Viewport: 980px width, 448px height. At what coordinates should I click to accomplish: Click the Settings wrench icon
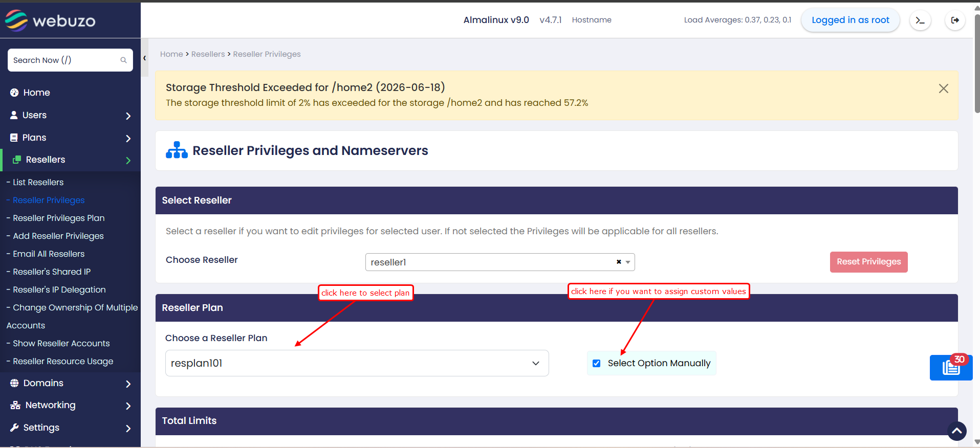(14, 428)
